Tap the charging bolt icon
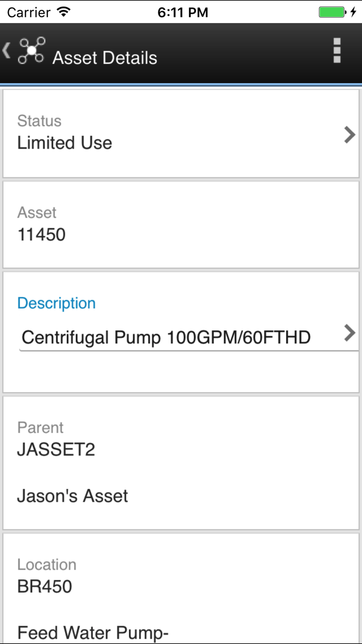 [x=354, y=12]
